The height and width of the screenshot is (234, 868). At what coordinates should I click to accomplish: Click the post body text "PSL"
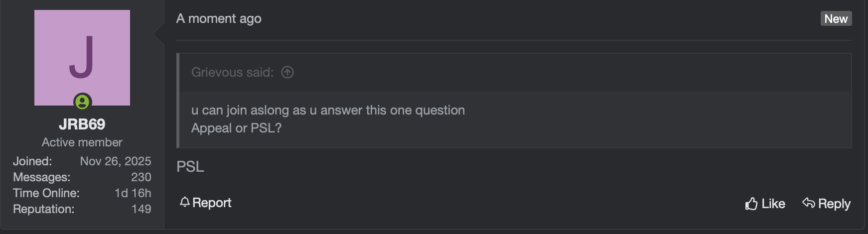pyautogui.click(x=190, y=167)
